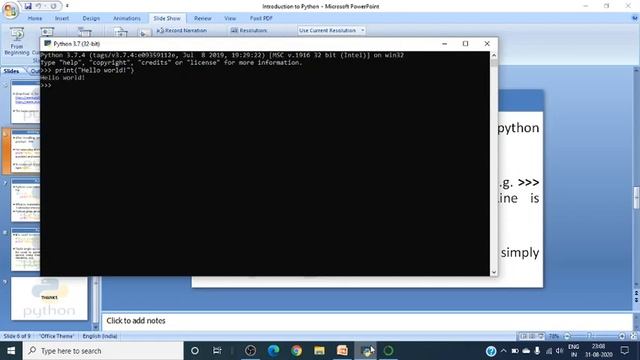Expand the Customize Quick Access Toolbar arrow
The width and height of the screenshot is (640, 360).
point(67,6)
